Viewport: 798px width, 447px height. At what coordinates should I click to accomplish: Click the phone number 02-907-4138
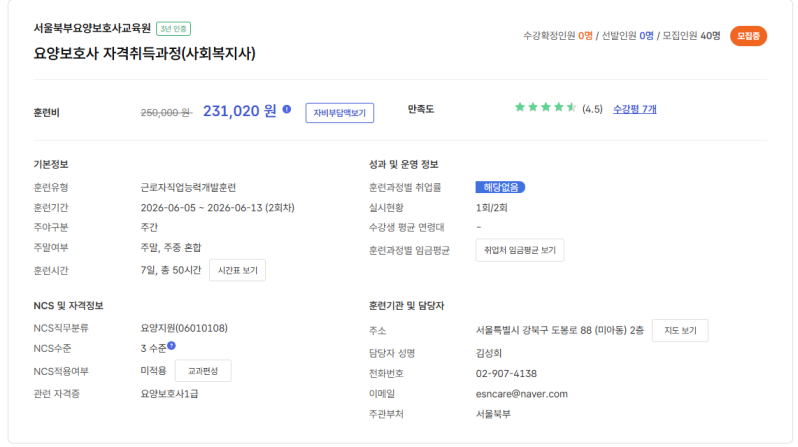tap(512, 373)
